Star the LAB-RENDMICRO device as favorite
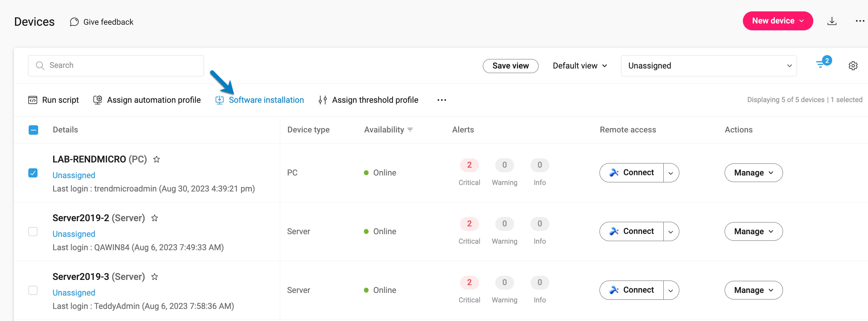The image size is (868, 321). pyautogui.click(x=156, y=159)
